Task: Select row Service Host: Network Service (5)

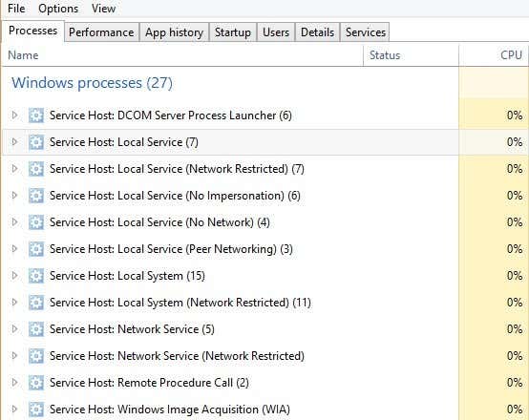Action: coord(264,329)
